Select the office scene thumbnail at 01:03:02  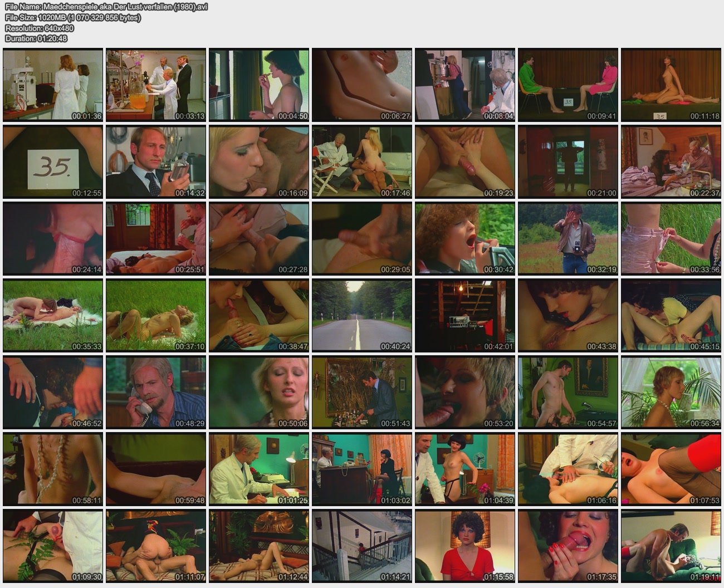pos(362,469)
